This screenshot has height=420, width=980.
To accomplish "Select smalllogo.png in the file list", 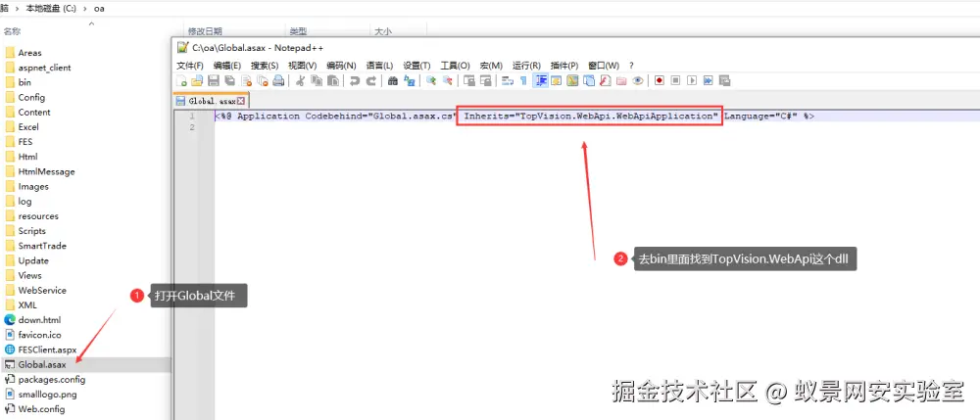I will 47,395.
